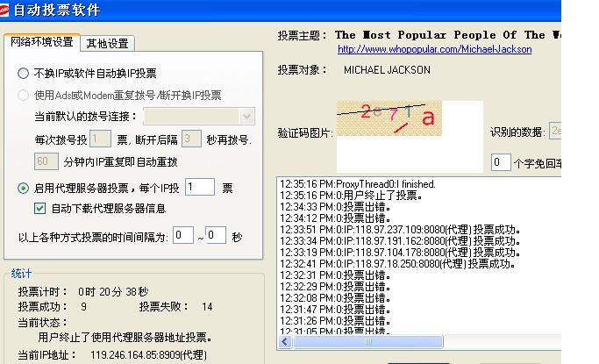Screen dimensions: 599x364
Task: Select the 不换IP或软件自动换IP投票 radio option
Action: point(24,73)
